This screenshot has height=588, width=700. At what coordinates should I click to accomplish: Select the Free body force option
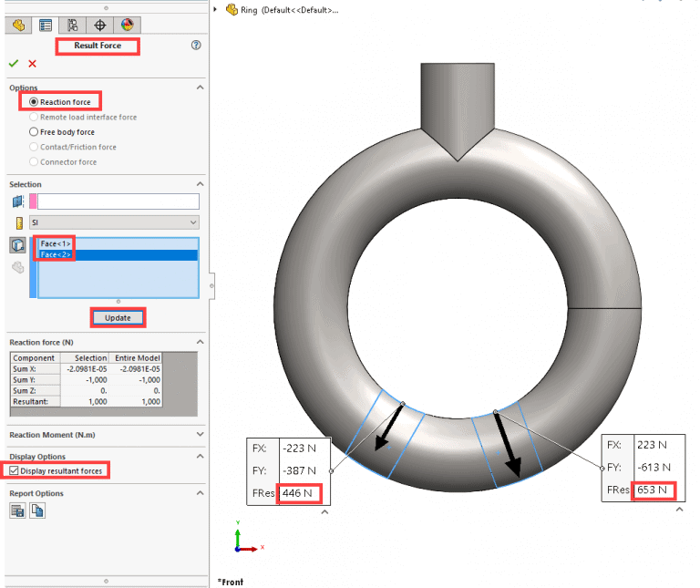coord(34,132)
